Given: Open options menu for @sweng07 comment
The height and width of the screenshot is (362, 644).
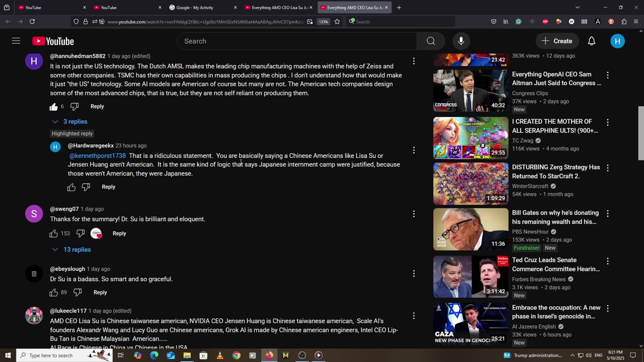Looking at the screenshot, I should tap(414, 214).
